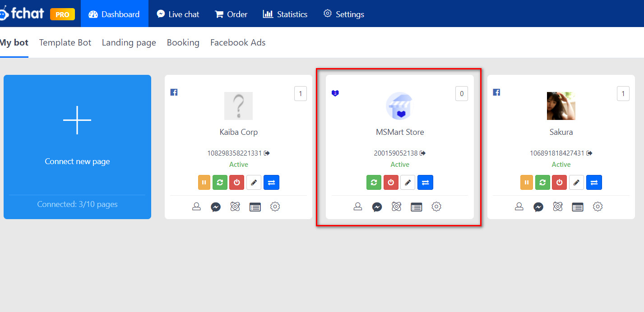Open Kaiba Corp customers user icon
This screenshot has width=644, height=312.
pyautogui.click(x=196, y=206)
